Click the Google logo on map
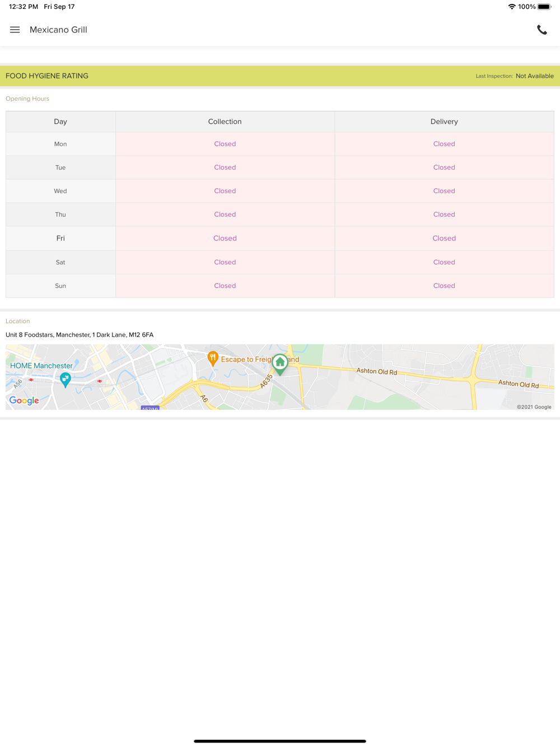This screenshot has height=747, width=560. point(24,400)
